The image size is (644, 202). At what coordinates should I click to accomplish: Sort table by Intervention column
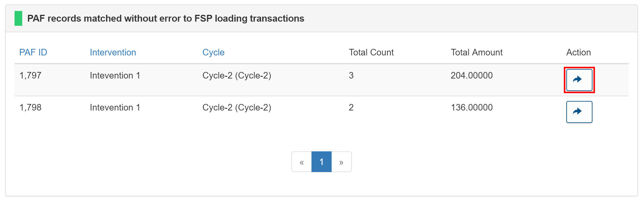pos(113,52)
